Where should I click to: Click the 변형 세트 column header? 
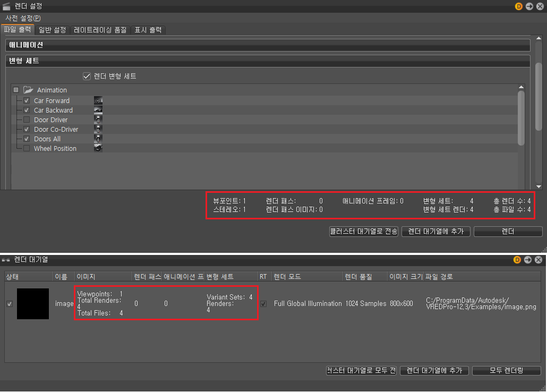(x=232, y=277)
